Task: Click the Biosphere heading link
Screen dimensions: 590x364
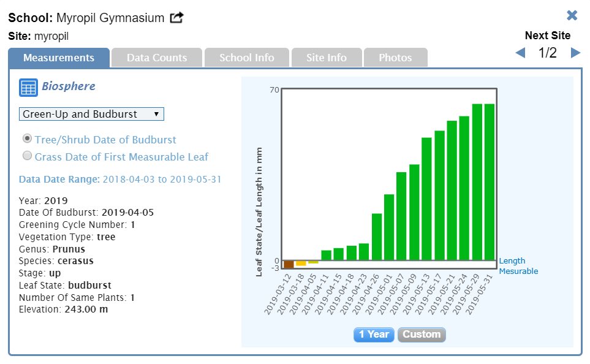Action: [x=68, y=86]
